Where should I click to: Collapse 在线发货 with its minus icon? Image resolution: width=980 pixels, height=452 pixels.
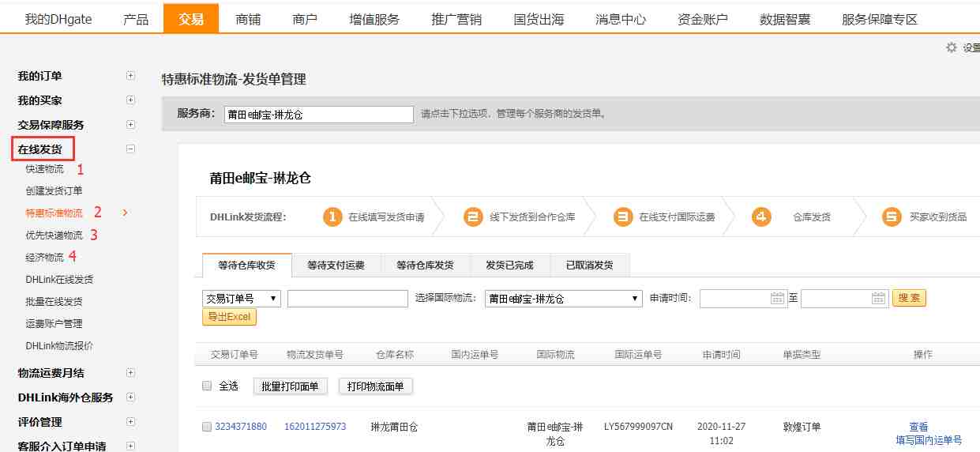coord(131,149)
